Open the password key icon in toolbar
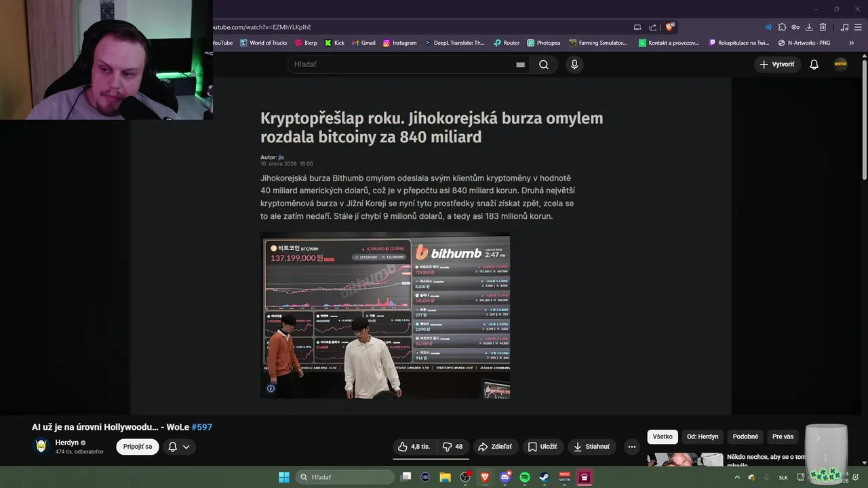 (x=795, y=27)
